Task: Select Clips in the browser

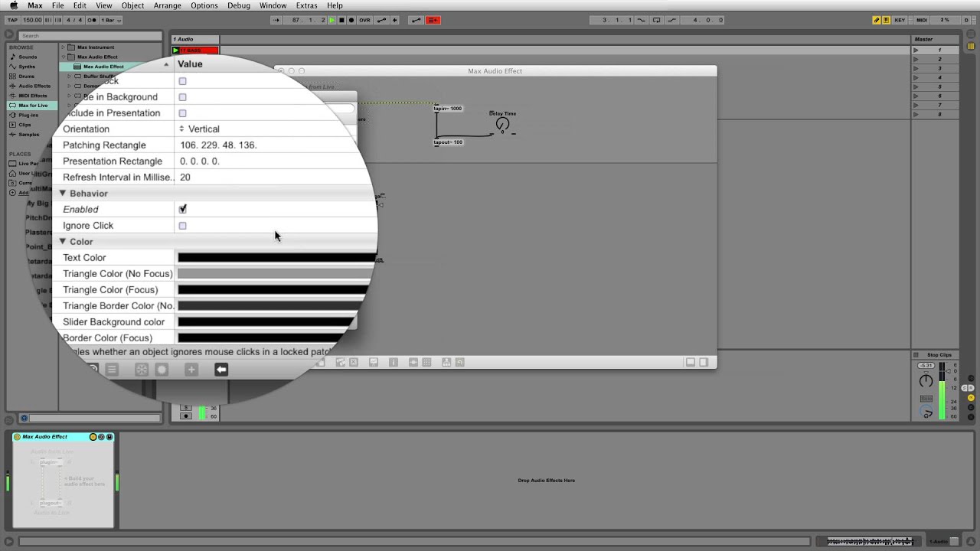Action: pyautogui.click(x=25, y=125)
